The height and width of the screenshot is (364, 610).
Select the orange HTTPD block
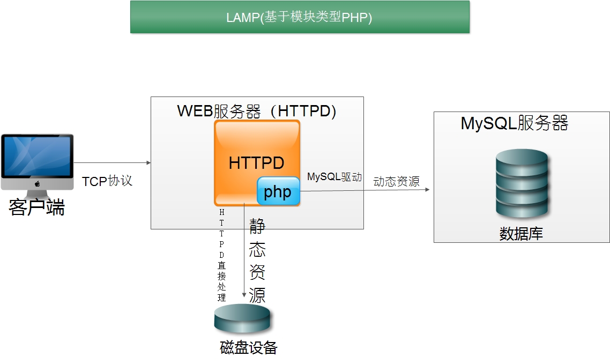[x=257, y=162]
